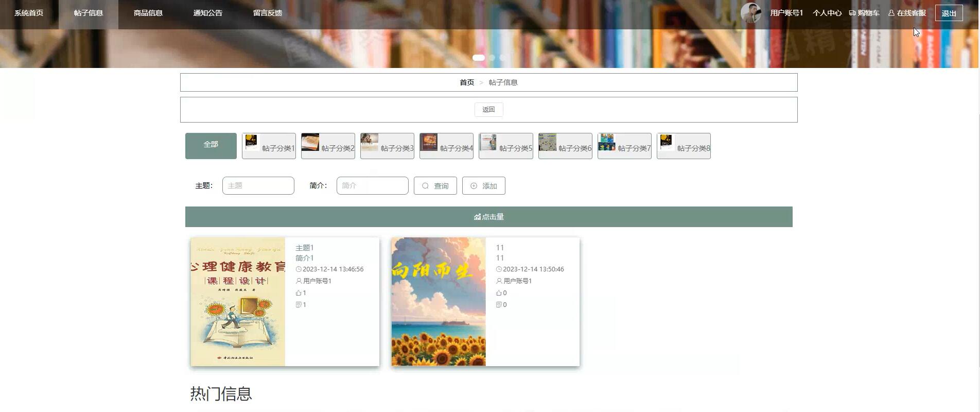The width and height of the screenshot is (980, 412).
Task: Click the comment icon on 主题1 post
Action: tap(299, 305)
